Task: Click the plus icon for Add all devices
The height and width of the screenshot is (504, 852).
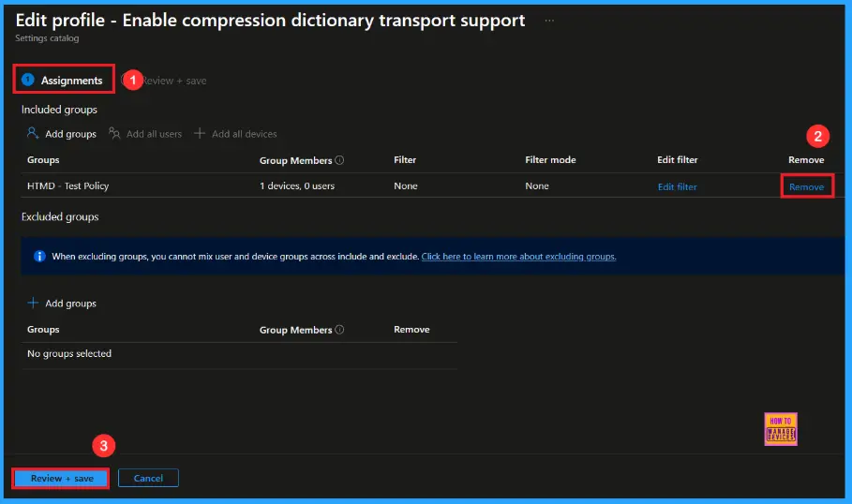Action: coord(200,133)
